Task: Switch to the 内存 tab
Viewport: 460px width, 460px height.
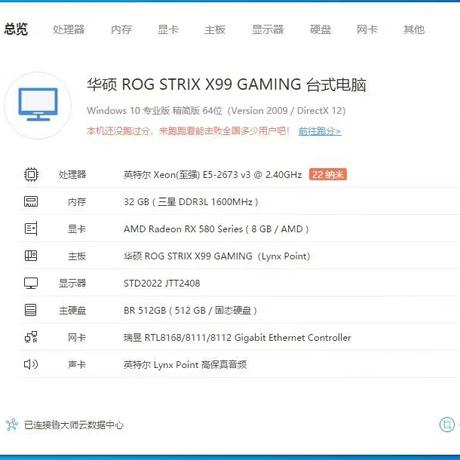Action: pyautogui.click(x=121, y=30)
